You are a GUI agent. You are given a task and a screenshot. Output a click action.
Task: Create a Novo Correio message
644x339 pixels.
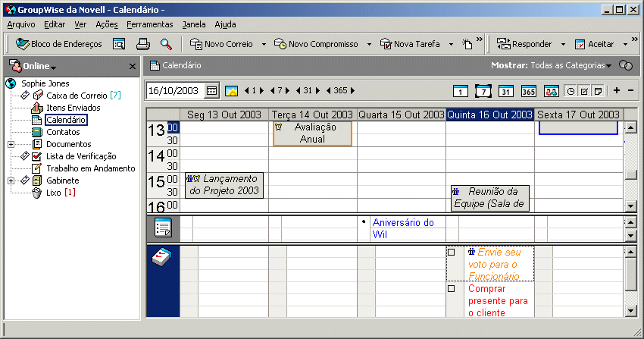point(221,44)
